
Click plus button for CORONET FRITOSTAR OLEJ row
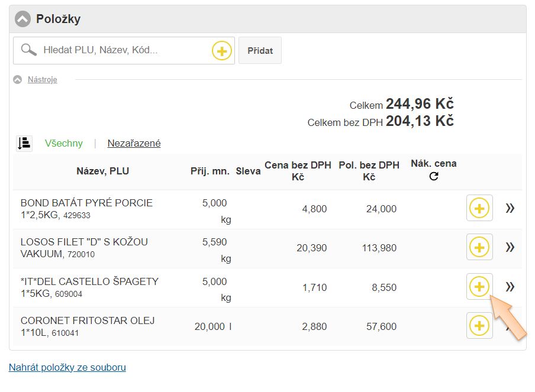pos(479,326)
